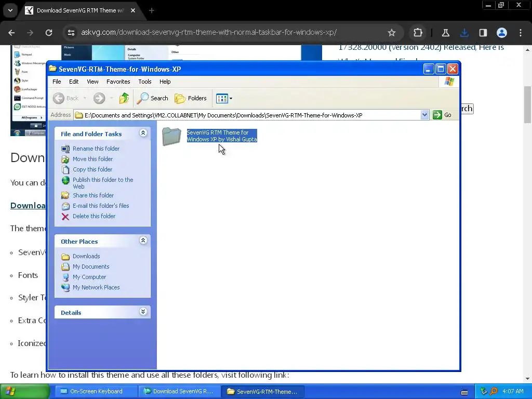Image resolution: width=532 pixels, height=399 pixels.
Task: Open the Tools menu
Action: pos(145,82)
